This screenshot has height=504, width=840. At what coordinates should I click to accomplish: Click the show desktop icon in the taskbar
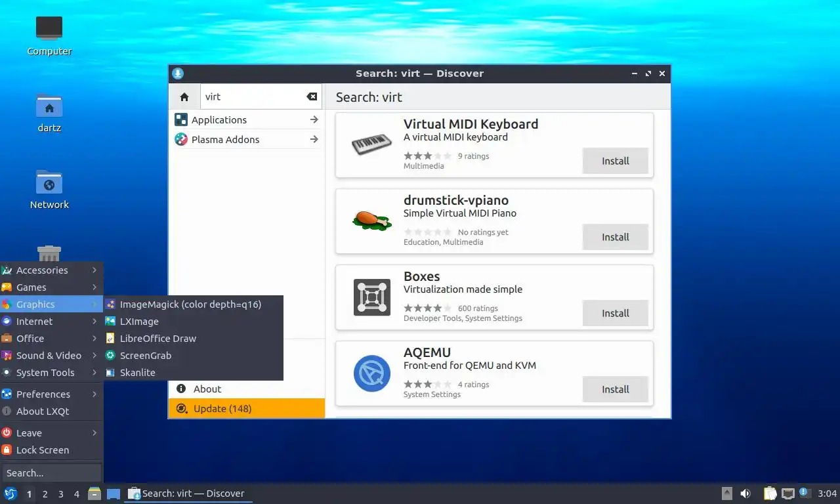[114, 493]
